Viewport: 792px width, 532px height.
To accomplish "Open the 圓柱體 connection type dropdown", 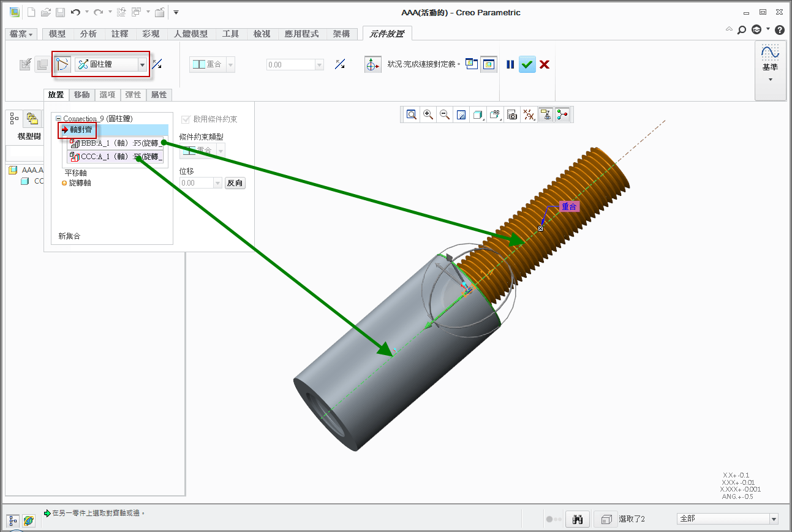I will [142, 64].
